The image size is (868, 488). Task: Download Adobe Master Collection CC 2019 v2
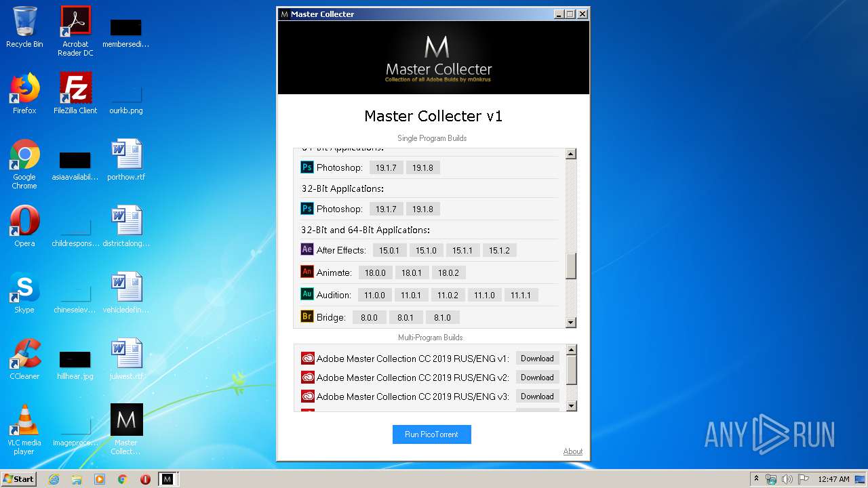point(537,378)
